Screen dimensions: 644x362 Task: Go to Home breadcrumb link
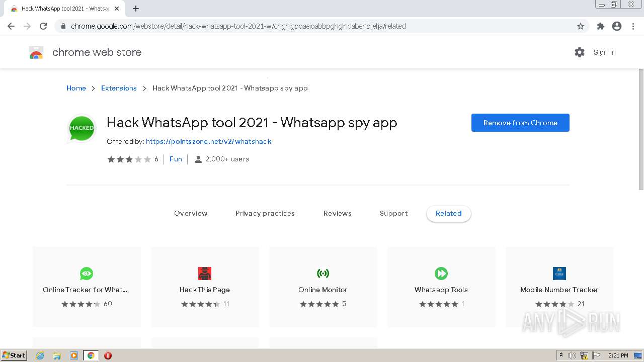(x=76, y=88)
